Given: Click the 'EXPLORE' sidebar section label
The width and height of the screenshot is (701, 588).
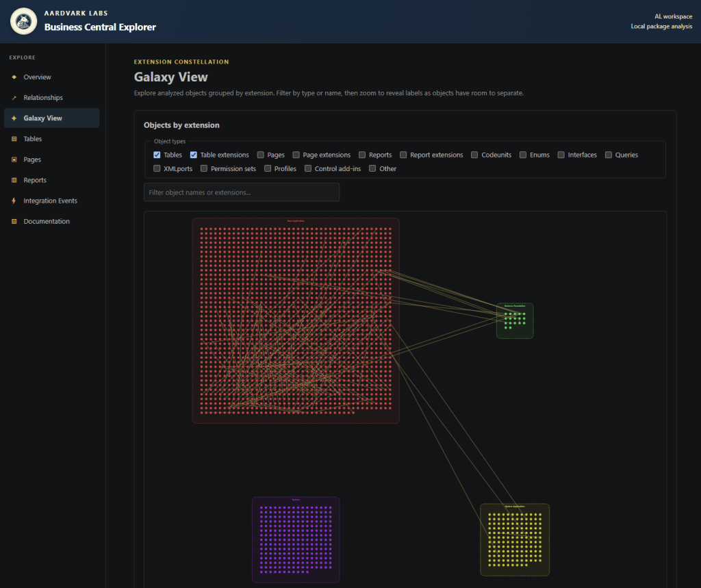Looking at the screenshot, I should tap(23, 57).
